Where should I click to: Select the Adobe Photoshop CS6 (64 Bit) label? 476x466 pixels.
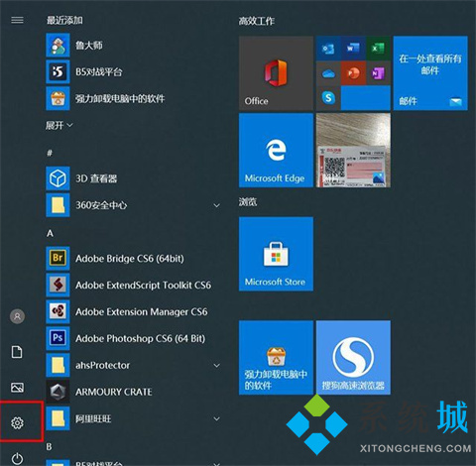click(x=140, y=338)
